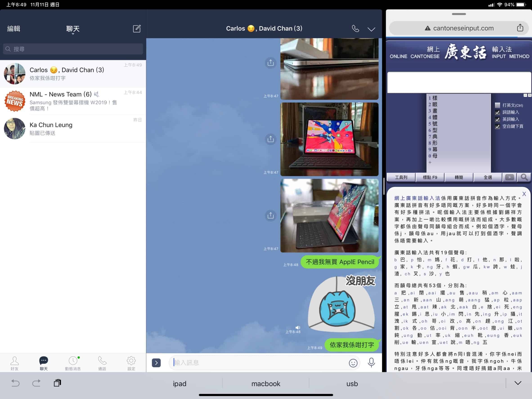Viewport: 532px width, 399px height.
Task: Select candidate 9 幕
Action: [x=433, y=149]
